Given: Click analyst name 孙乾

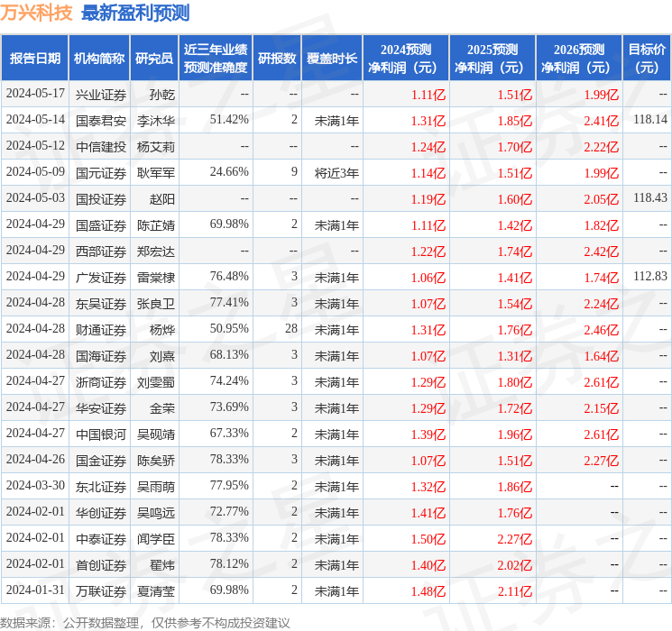Looking at the screenshot, I should coord(162,95).
